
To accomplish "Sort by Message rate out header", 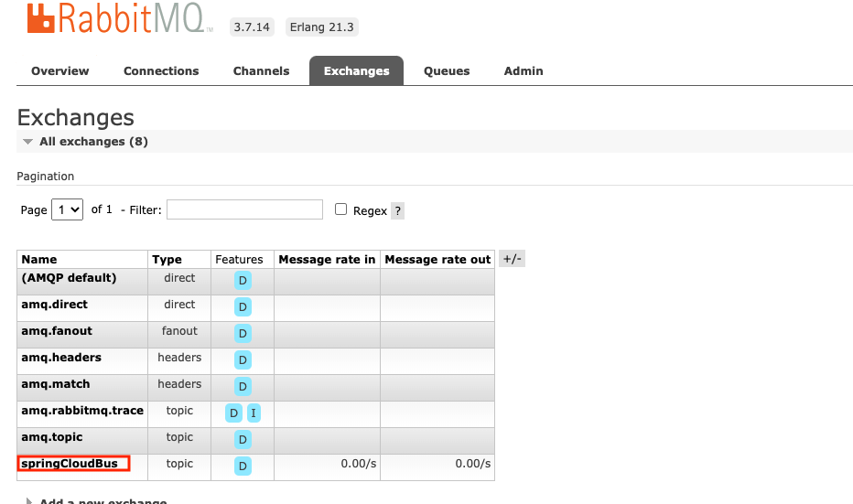I will pos(437,260).
